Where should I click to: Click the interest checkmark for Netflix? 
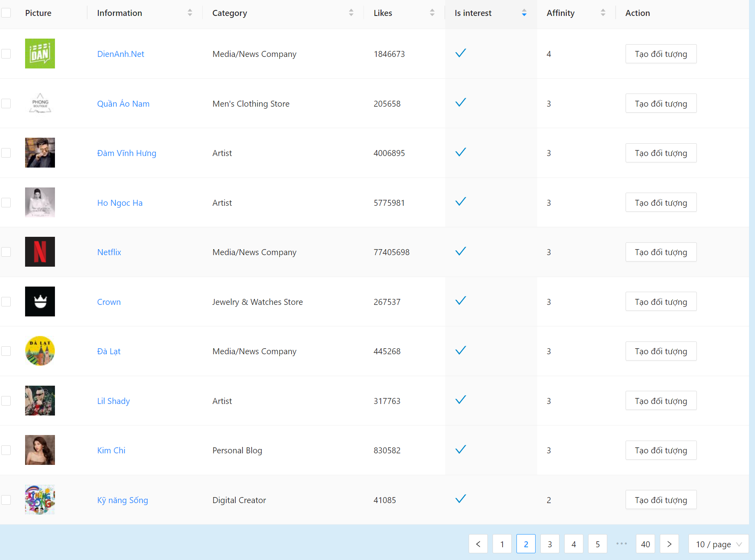click(x=461, y=251)
